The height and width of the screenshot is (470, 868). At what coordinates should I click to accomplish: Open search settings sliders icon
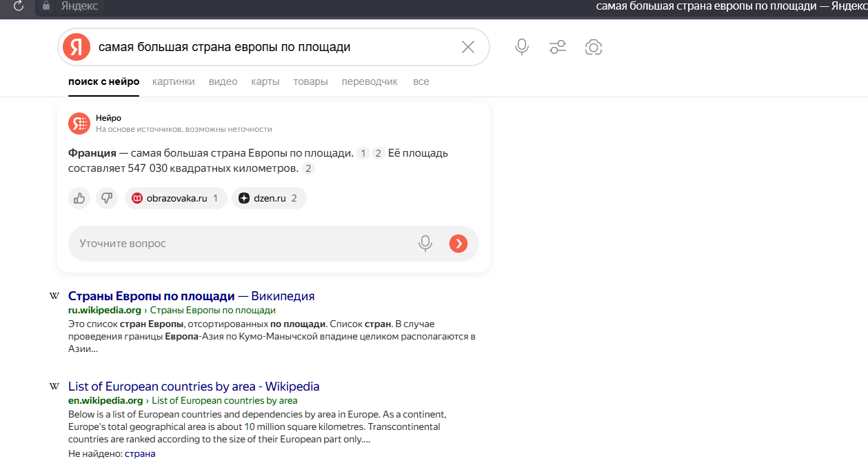(x=557, y=47)
